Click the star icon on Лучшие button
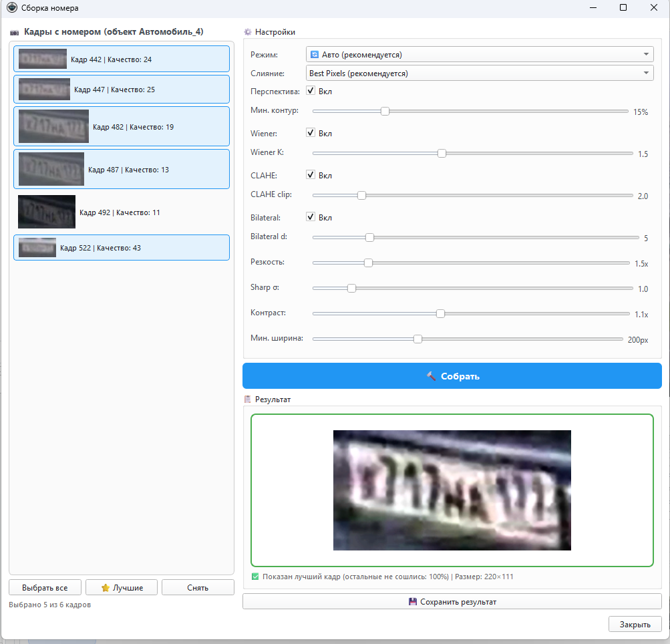This screenshot has width=670, height=644. [x=105, y=588]
